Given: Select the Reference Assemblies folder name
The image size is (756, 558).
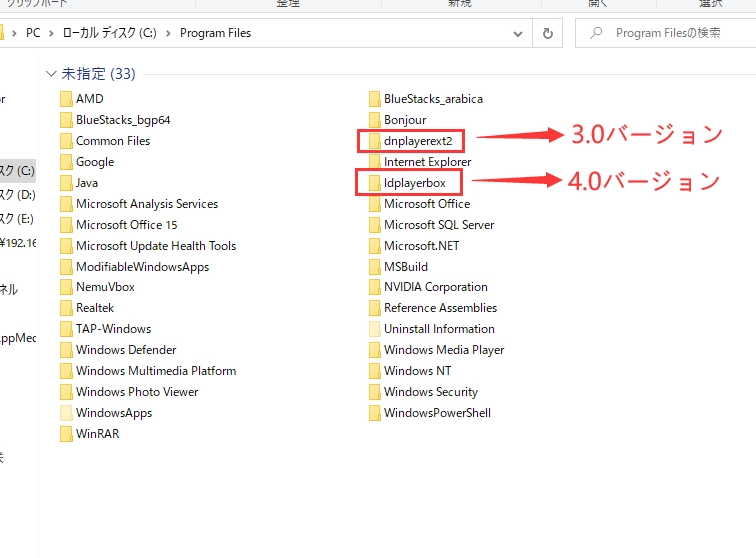Looking at the screenshot, I should [440, 308].
